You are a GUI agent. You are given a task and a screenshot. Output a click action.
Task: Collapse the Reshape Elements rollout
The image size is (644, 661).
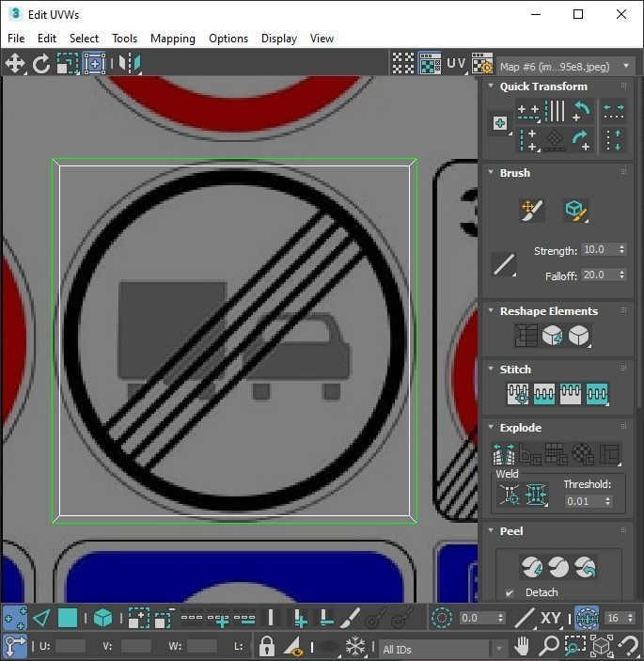(x=491, y=310)
